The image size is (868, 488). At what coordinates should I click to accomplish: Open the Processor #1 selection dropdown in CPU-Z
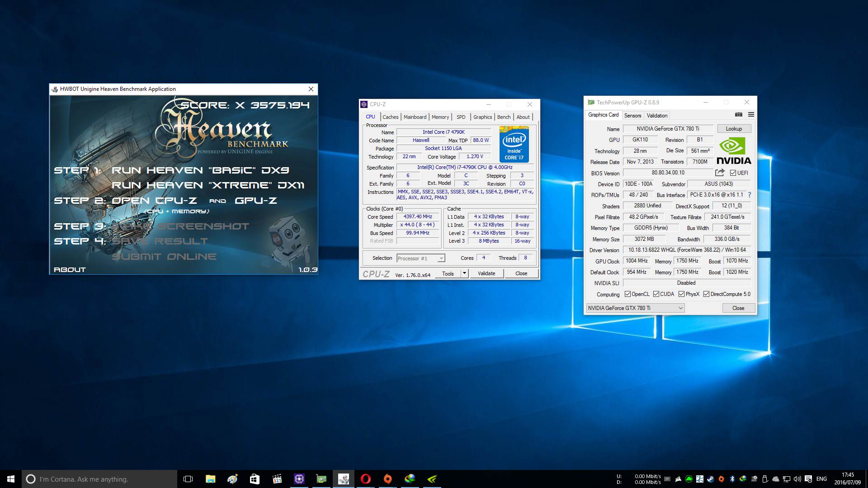(x=421, y=258)
